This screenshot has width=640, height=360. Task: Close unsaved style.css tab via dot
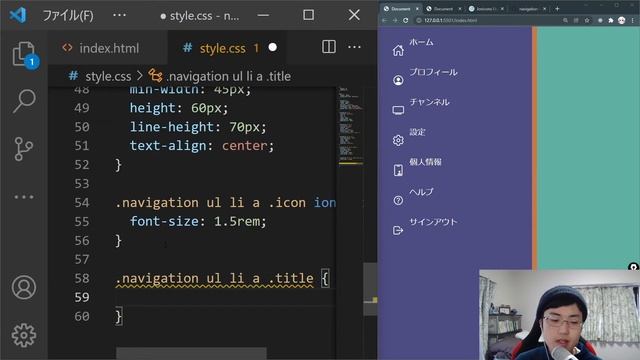click(273, 47)
